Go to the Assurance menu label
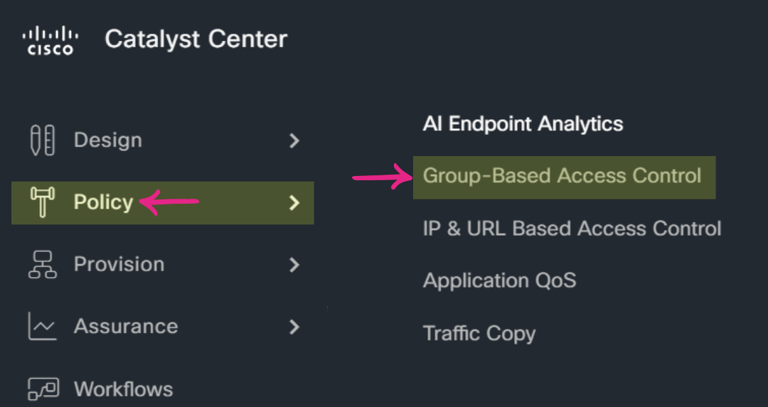Screen dimensions: 768x407 point(126,327)
